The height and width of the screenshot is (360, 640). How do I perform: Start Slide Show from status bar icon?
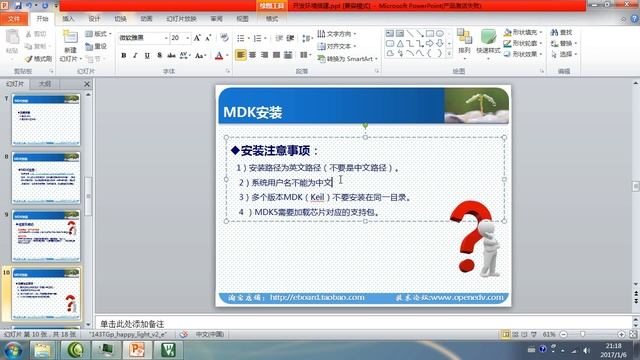[534, 334]
